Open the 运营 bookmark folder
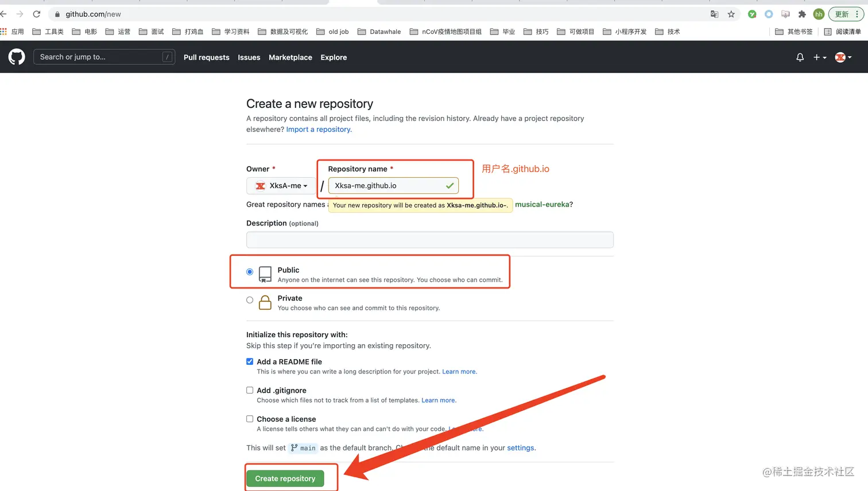 point(118,32)
